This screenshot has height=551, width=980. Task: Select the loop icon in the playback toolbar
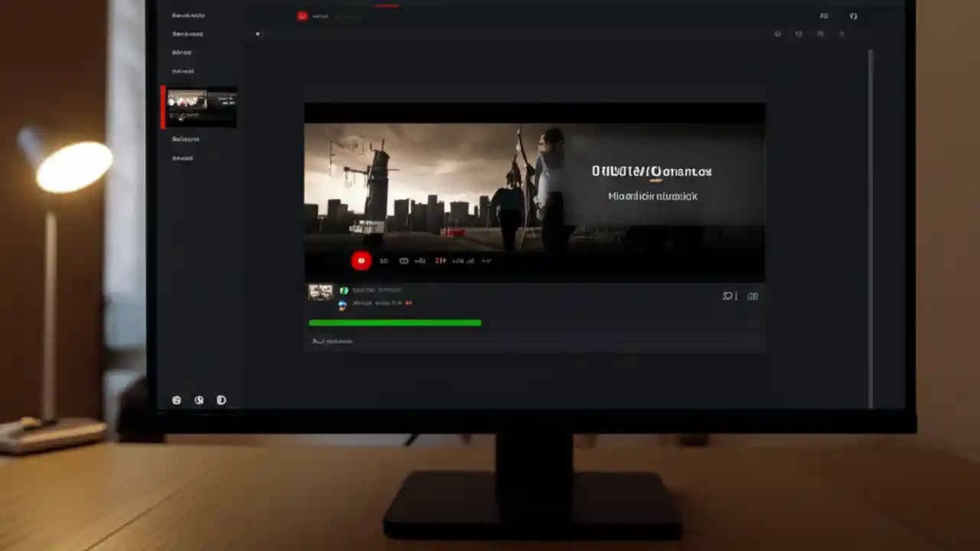tap(403, 260)
